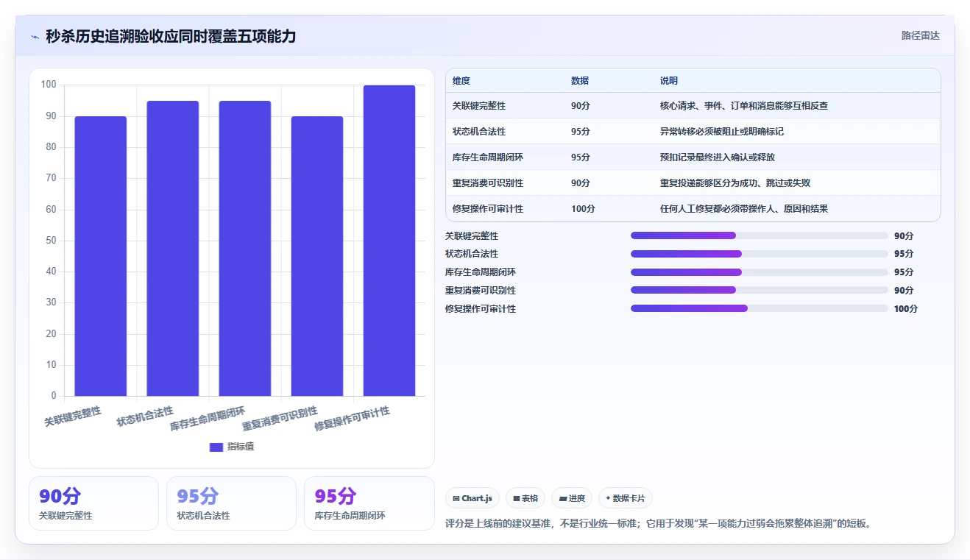970x560 pixels.
Task: Click the 重复消费可识别性 bar in the chart
Action: tap(316, 256)
